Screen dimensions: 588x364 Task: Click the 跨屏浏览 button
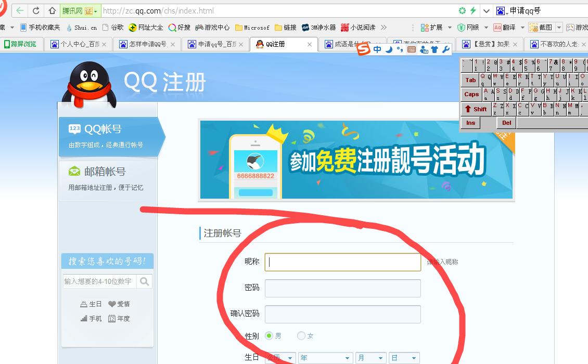[x=20, y=44]
